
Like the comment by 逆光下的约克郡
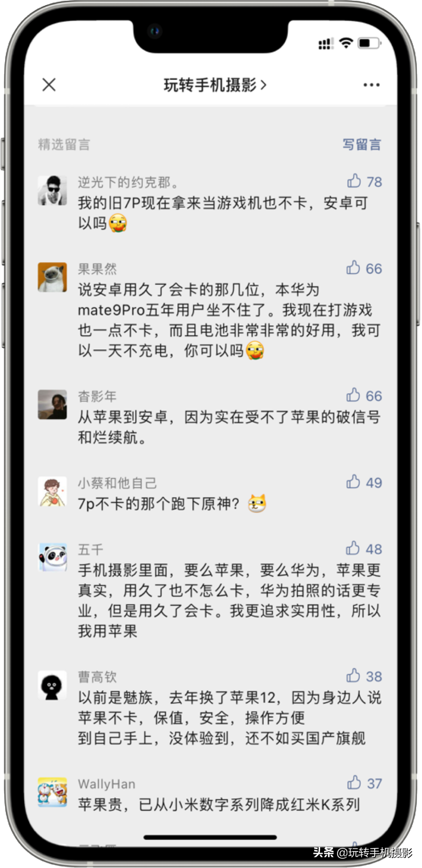(354, 181)
